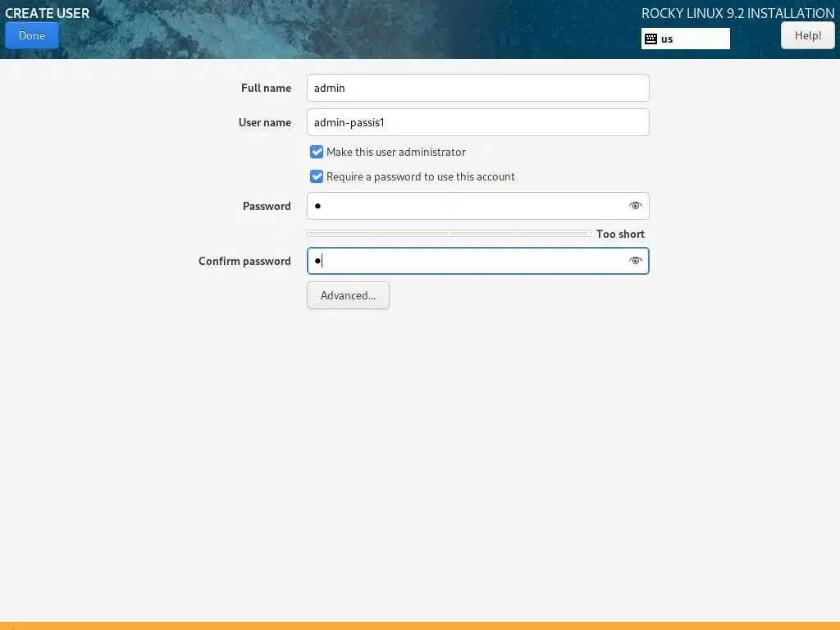Reveal the Password field with the eye icon
The width and height of the screenshot is (840, 630).
(636, 206)
